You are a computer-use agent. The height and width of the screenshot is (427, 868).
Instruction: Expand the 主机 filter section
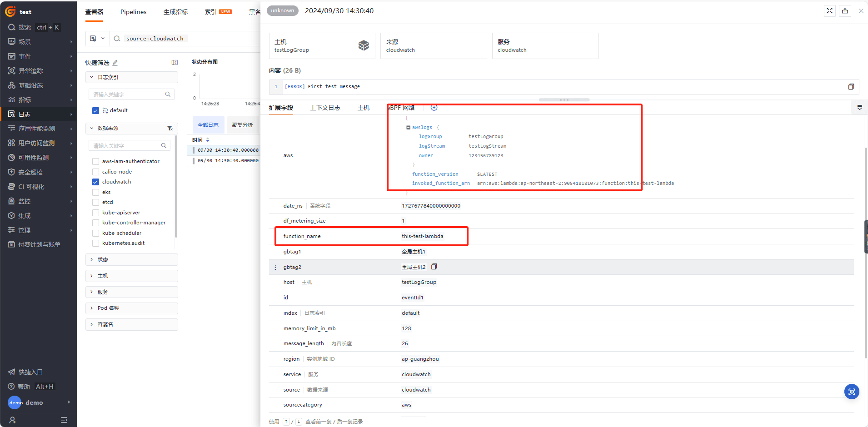(x=131, y=276)
